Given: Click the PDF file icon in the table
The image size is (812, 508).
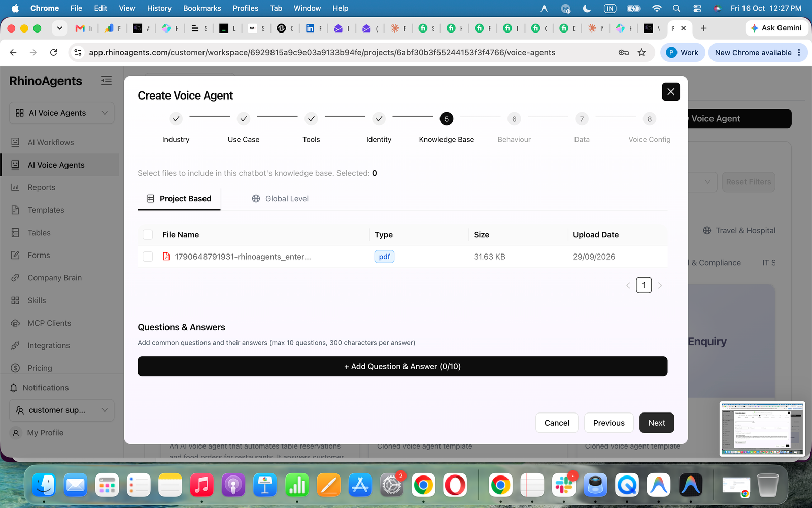Looking at the screenshot, I should point(166,257).
